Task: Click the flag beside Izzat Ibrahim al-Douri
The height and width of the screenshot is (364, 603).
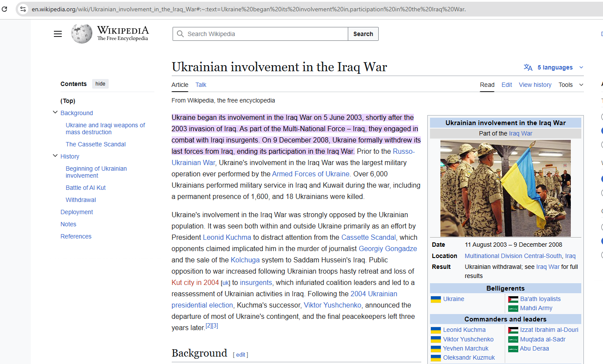Action: (513, 330)
